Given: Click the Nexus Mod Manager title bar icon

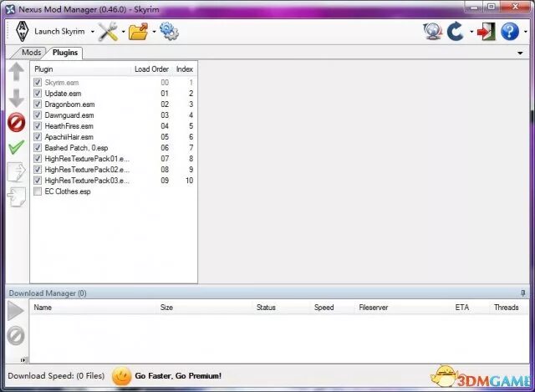Looking at the screenshot, I should (11, 9).
